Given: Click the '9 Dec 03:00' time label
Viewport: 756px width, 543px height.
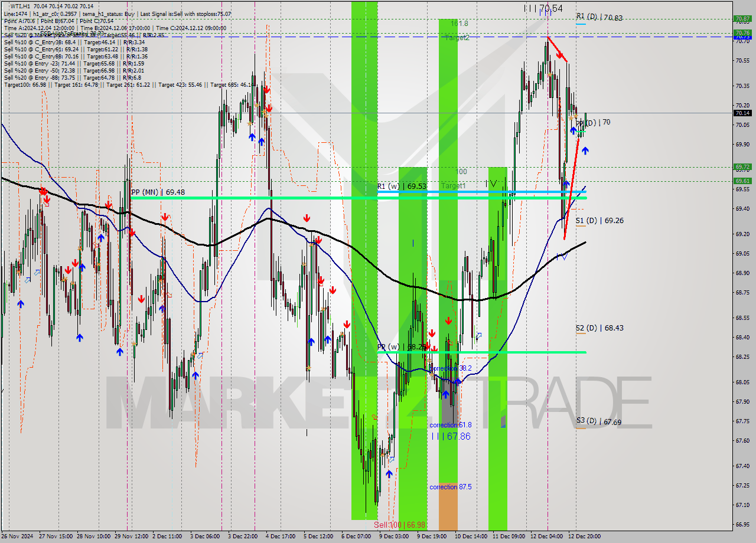Looking at the screenshot, I should (394, 537).
